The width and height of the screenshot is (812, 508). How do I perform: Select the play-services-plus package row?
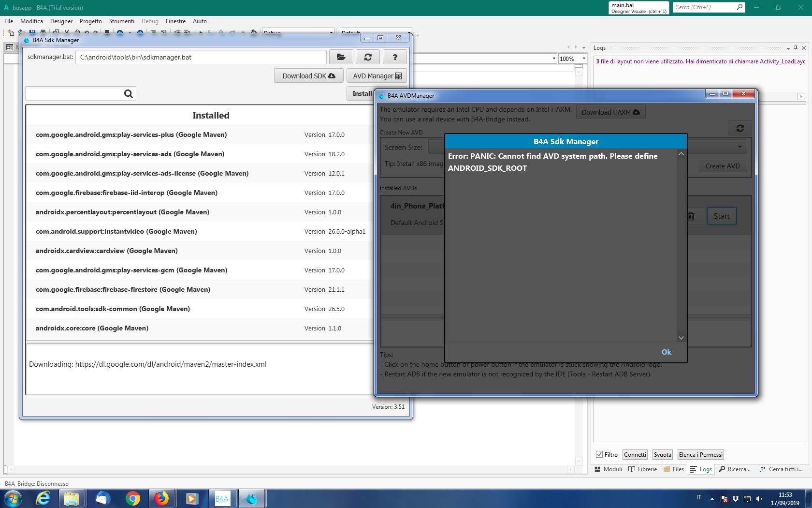pyautogui.click(x=200, y=134)
